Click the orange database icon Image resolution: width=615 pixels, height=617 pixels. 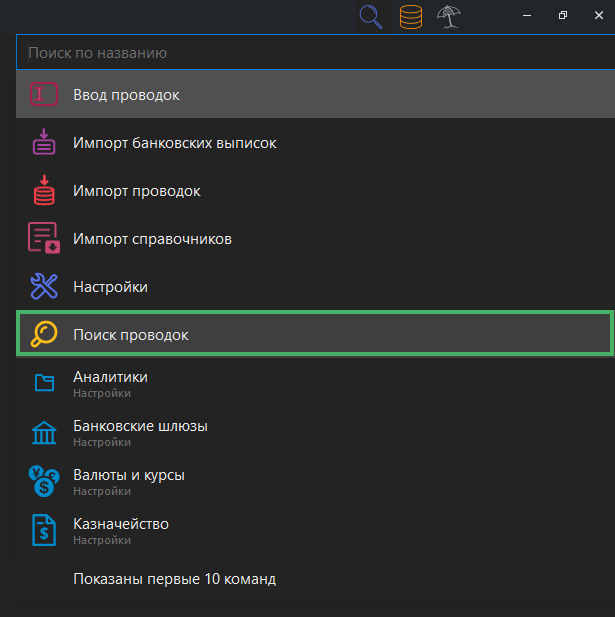point(410,17)
